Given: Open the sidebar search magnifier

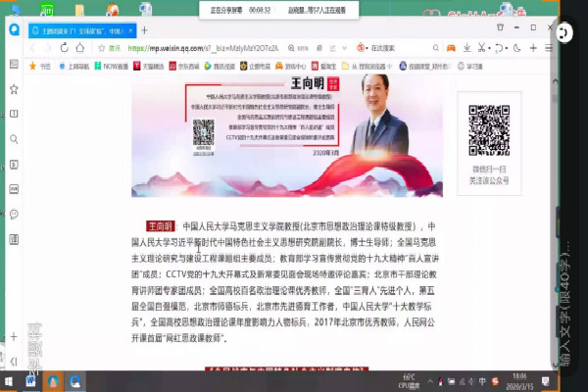Looking at the screenshot, I should coord(14,139).
